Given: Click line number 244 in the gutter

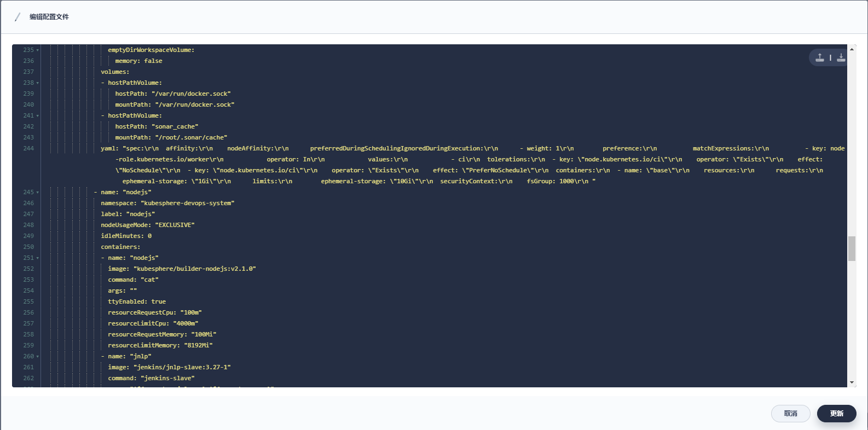Looking at the screenshot, I should tap(28, 148).
